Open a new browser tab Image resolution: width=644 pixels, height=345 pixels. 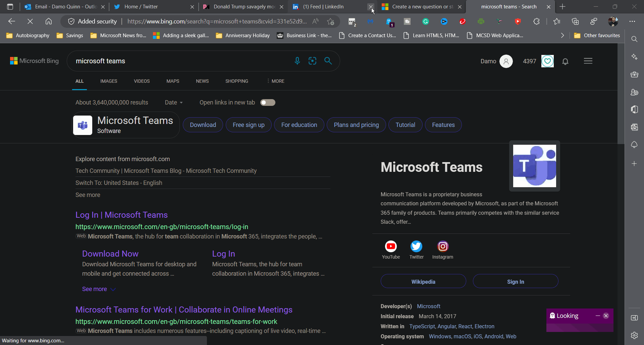click(x=562, y=7)
